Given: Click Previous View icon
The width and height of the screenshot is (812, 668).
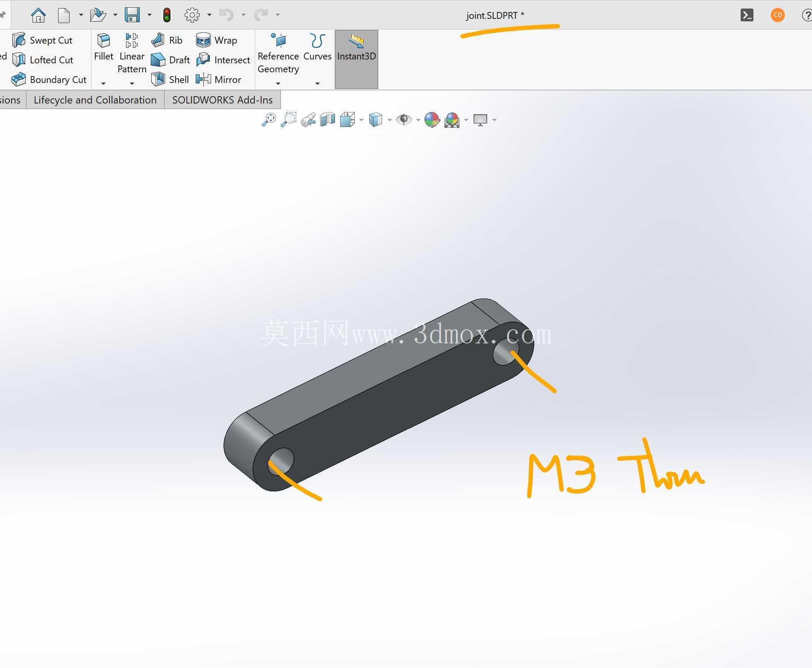Looking at the screenshot, I should [x=308, y=120].
